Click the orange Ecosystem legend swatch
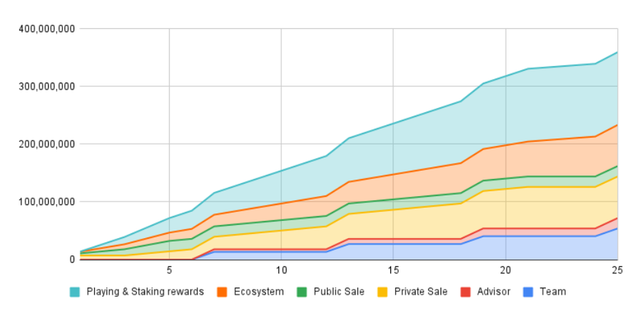 click(x=222, y=292)
